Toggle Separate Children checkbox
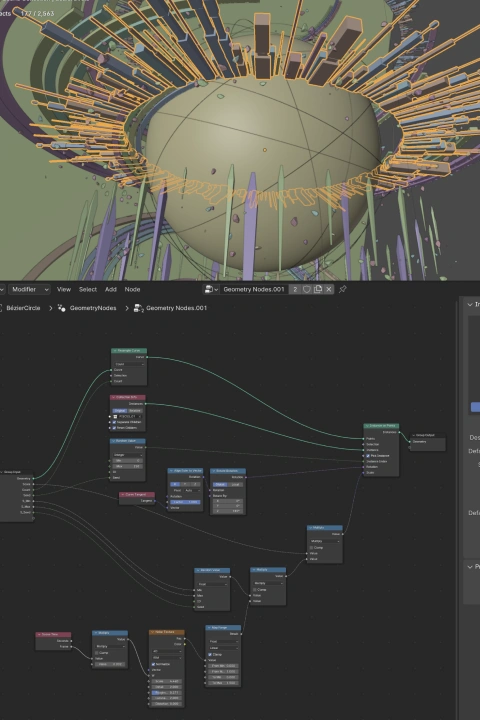The width and height of the screenshot is (480, 720). tap(114, 422)
